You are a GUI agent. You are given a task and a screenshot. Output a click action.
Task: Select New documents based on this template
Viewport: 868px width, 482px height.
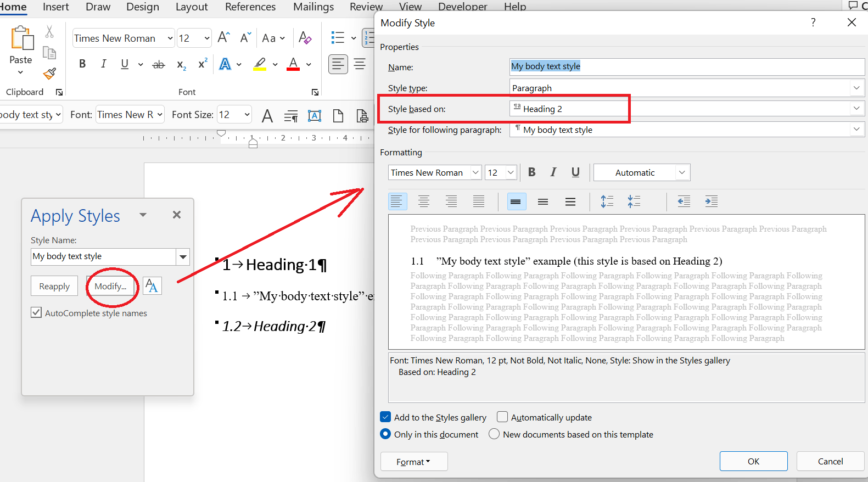click(494, 434)
